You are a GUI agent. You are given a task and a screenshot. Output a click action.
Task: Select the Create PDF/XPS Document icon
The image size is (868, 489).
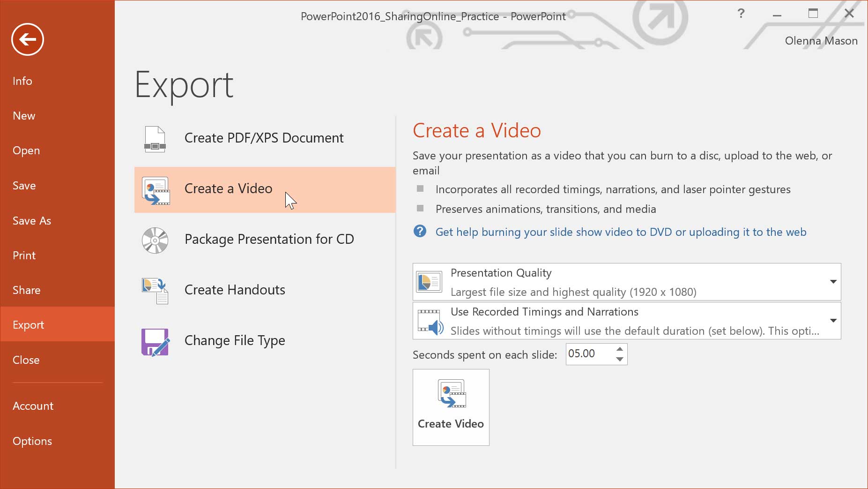pyautogui.click(x=156, y=139)
